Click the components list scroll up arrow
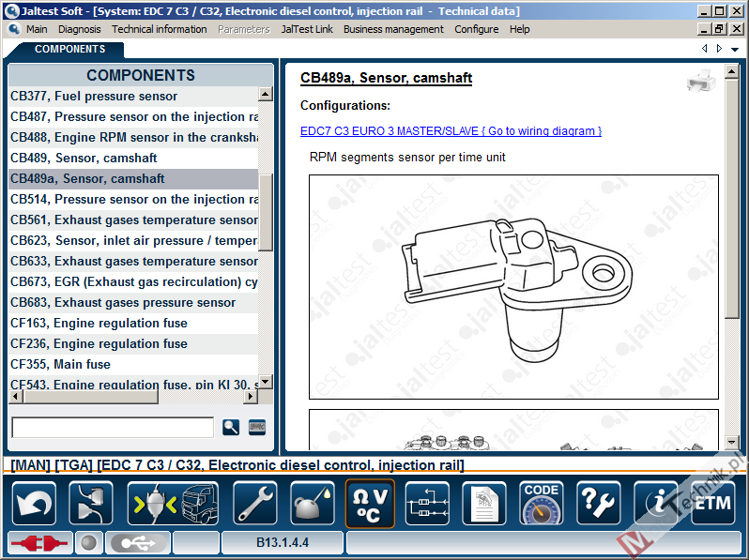 pos(265,94)
